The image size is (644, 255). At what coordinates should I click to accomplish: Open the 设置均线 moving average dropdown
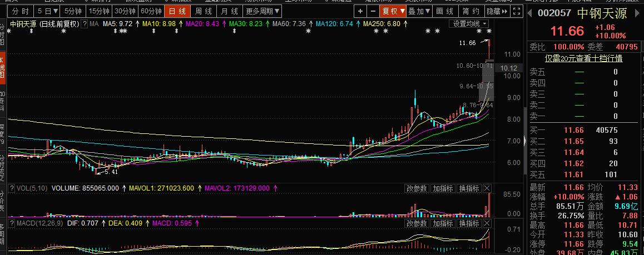pos(469,24)
